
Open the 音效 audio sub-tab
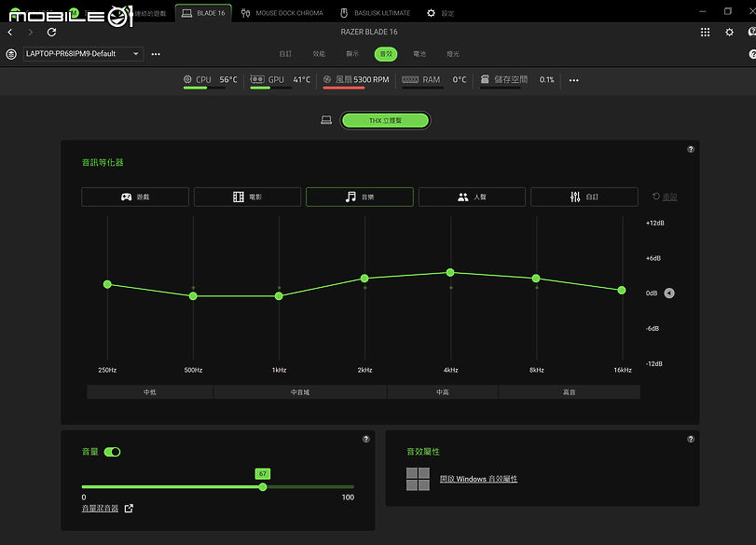pos(386,54)
